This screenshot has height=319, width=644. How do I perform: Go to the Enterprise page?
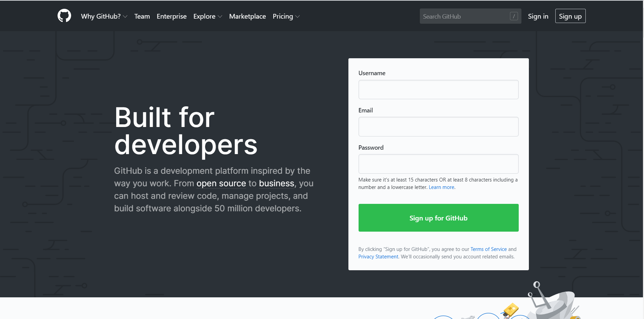(x=172, y=16)
